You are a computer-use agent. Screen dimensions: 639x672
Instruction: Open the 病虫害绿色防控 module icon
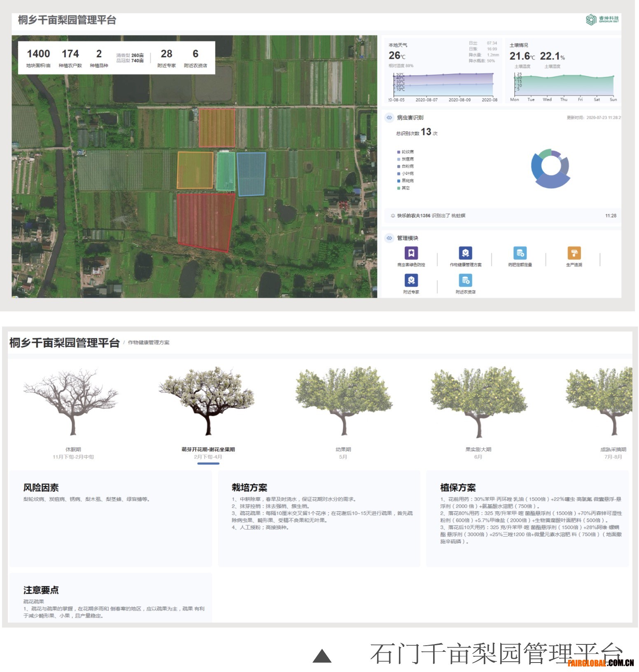[411, 253]
